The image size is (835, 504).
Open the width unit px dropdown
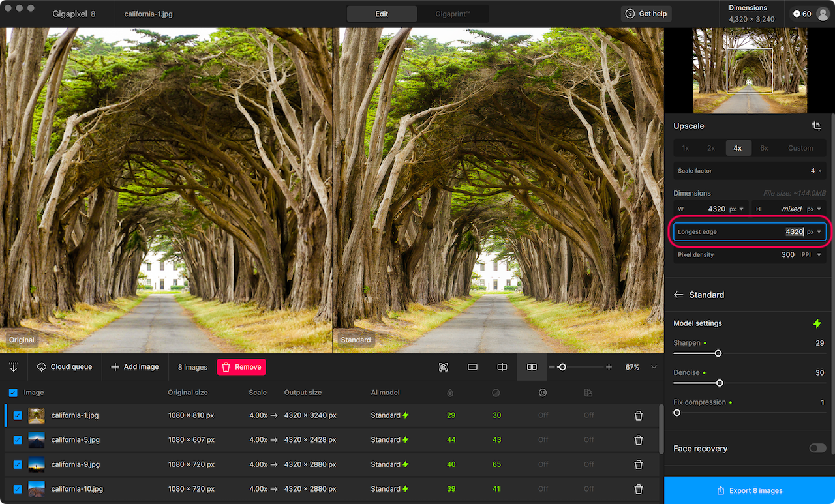pos(736,209)
